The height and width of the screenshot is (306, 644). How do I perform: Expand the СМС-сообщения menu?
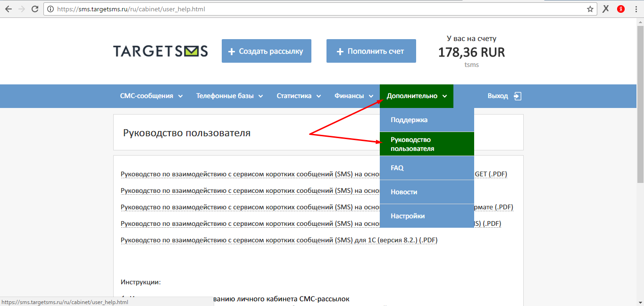click(151, 96)
